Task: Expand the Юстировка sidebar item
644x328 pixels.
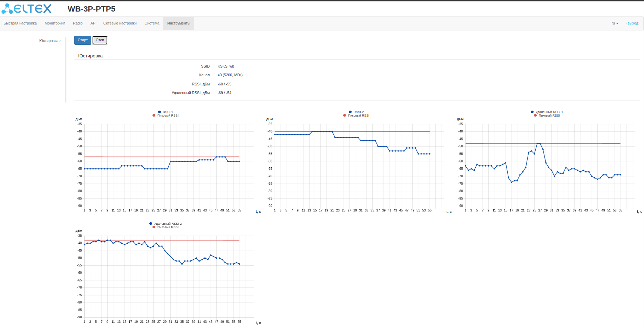Action: [50, 41]
